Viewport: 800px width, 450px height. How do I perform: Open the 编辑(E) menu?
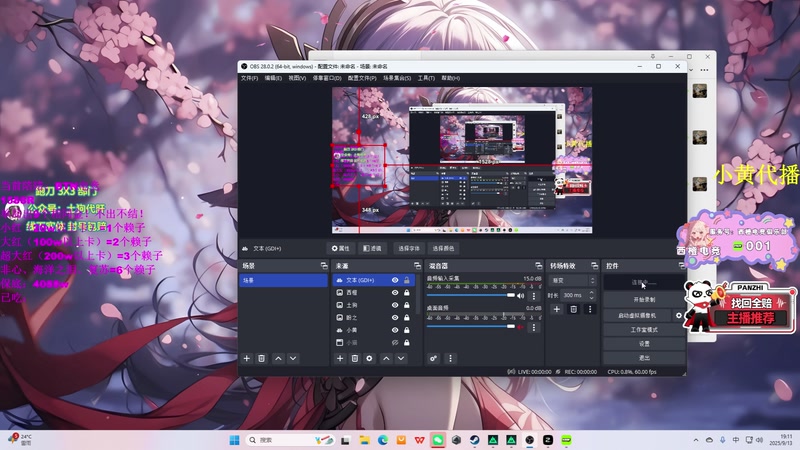[273, 78]
